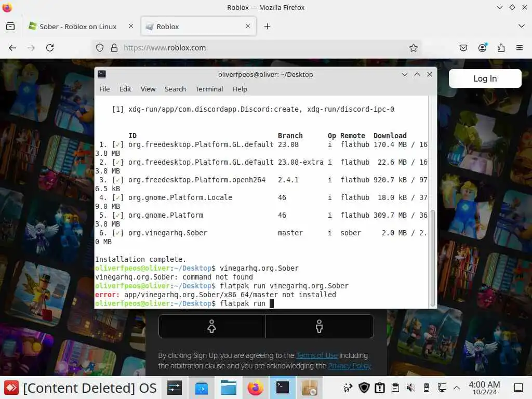Open the blue software store icon in taskbar

click(x=202, y=388)
